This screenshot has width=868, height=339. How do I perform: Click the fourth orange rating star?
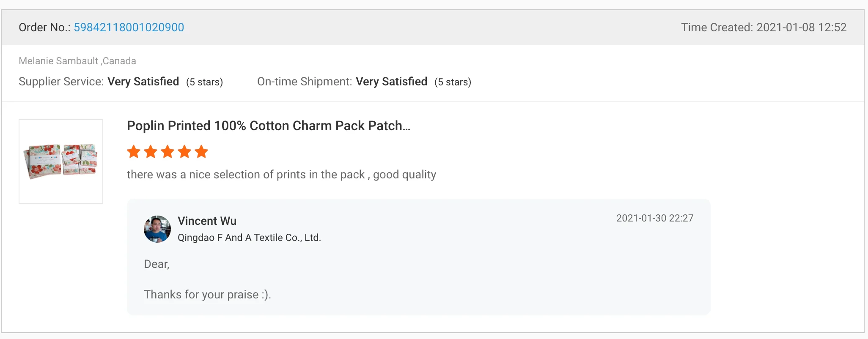[x=184, y=151]
